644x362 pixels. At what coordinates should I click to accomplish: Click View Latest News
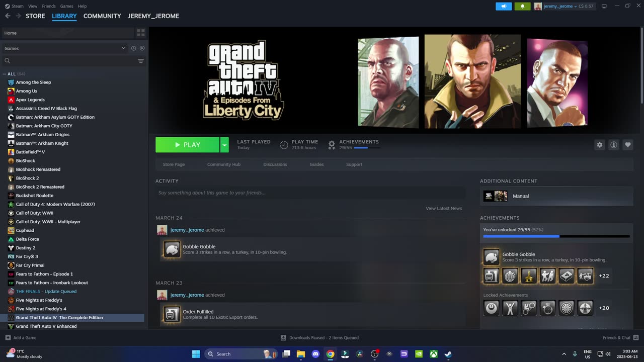(444, 208)
